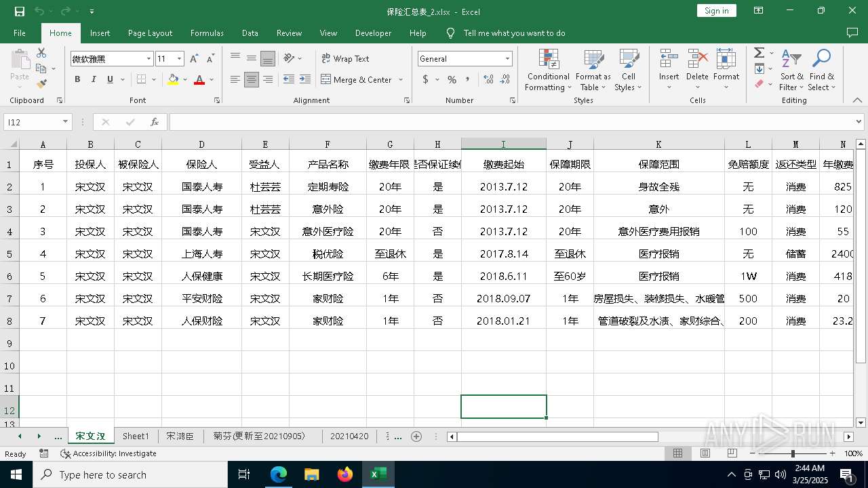The height and width of the screenshot is (488, 868).
Task: Open the Merge & Center dropdown arrow
Action: click(x=401, y=79)
